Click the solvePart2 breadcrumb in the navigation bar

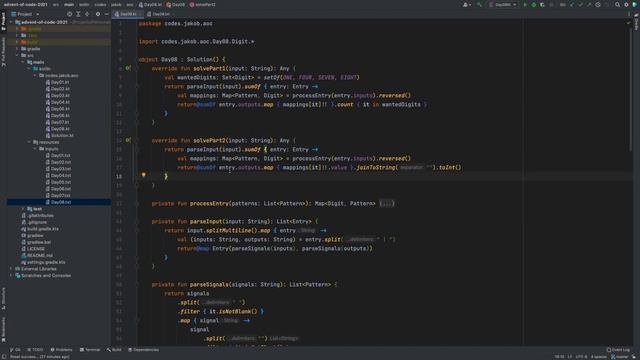[202, 4]
